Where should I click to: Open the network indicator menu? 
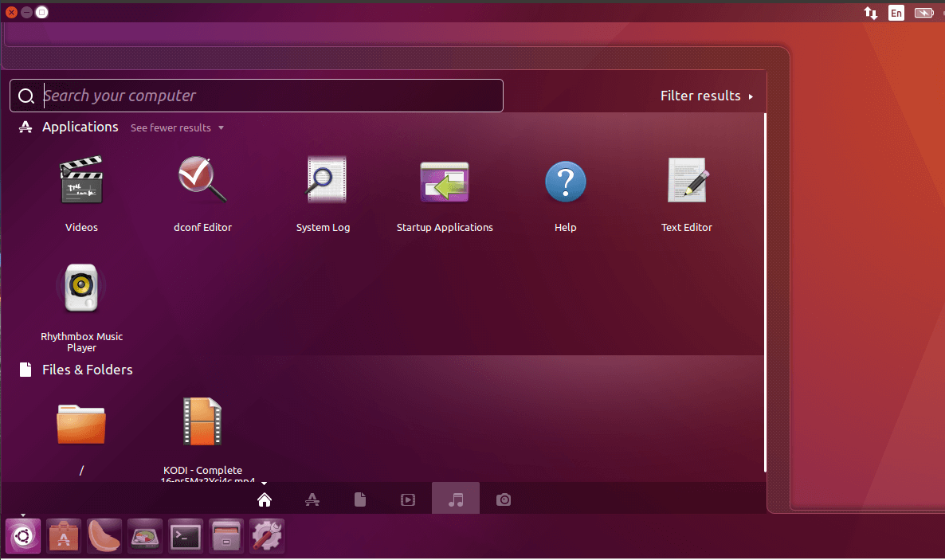pos(870,13)
